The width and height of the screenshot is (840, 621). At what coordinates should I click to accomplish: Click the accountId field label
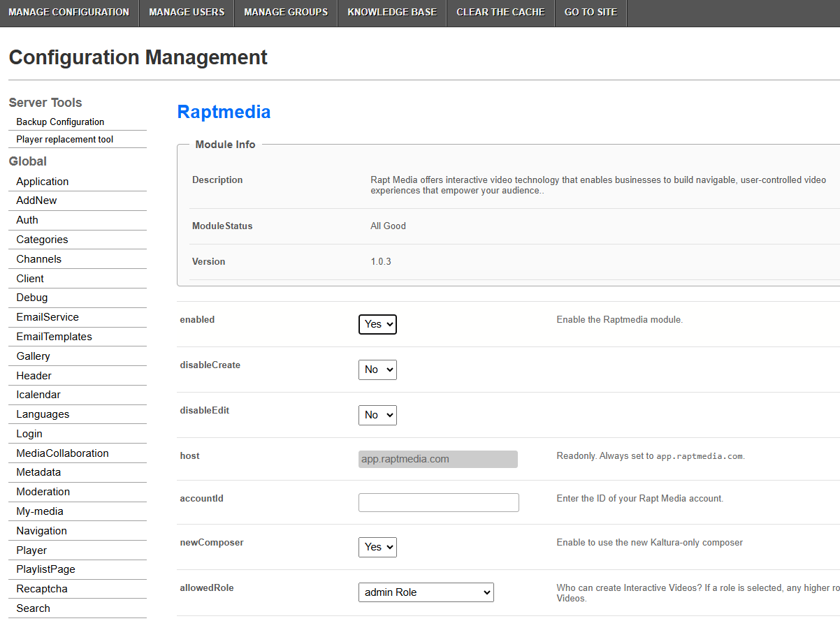[x=202, y=499]
